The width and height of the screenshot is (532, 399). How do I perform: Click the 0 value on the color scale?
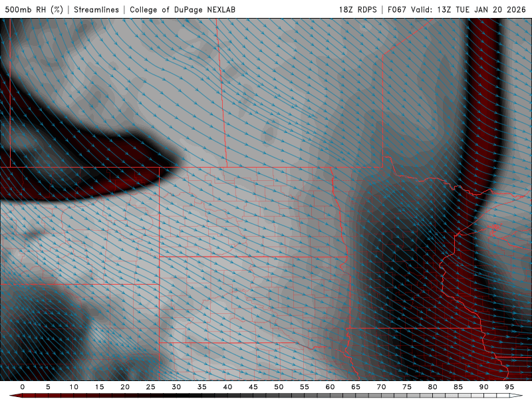pos(23,387)
